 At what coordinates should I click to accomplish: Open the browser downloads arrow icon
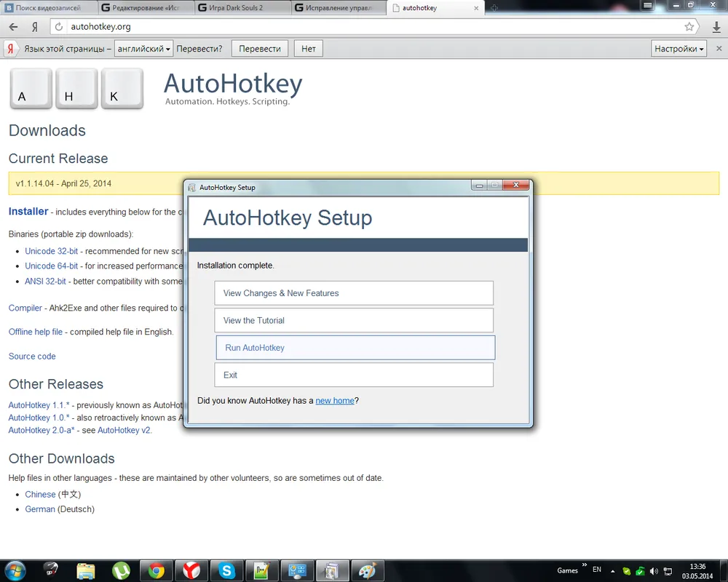(x=716, y=27)
